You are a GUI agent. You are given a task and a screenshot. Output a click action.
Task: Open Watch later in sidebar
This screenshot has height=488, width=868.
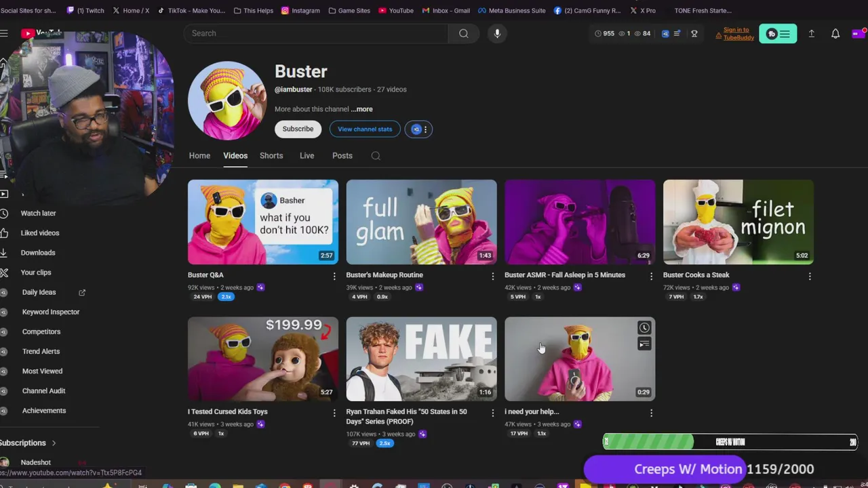(x=39, y=213)
